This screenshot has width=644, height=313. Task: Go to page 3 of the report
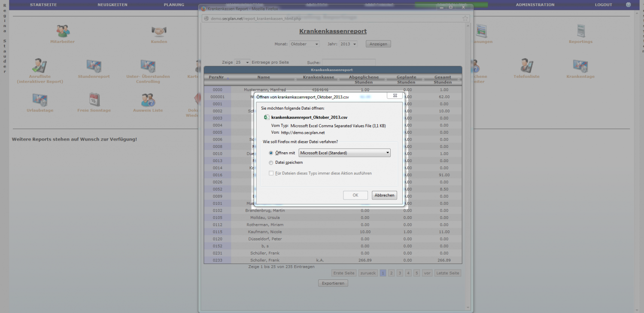(x=400, y=273)
